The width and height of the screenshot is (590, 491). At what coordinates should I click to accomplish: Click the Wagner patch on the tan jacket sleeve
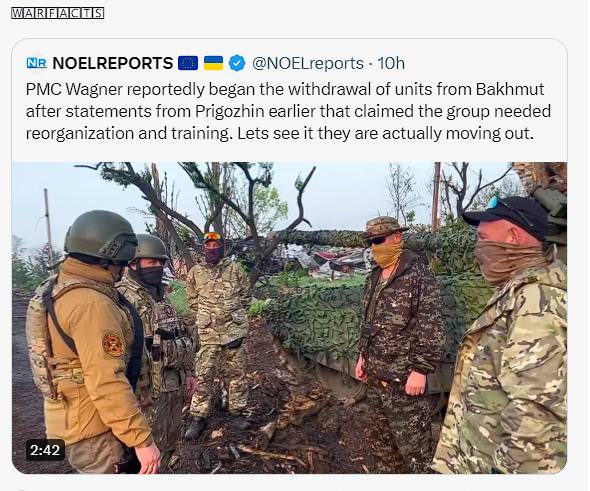(x=113, y=344)
